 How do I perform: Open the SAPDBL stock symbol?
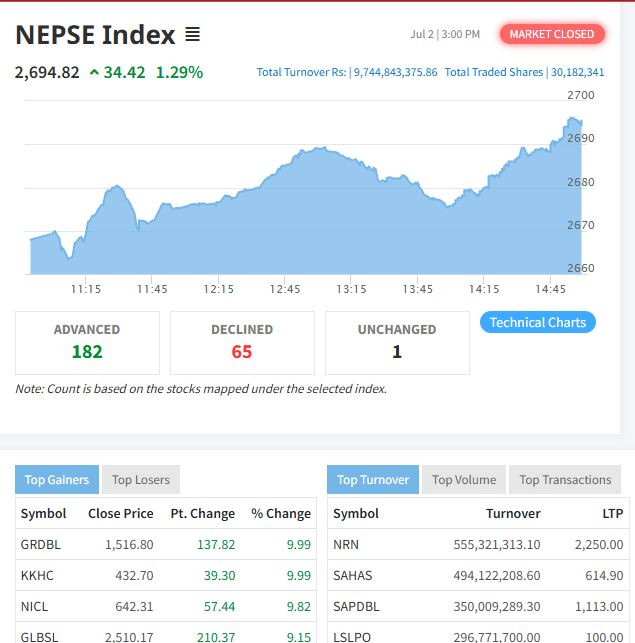click(355, 607)
